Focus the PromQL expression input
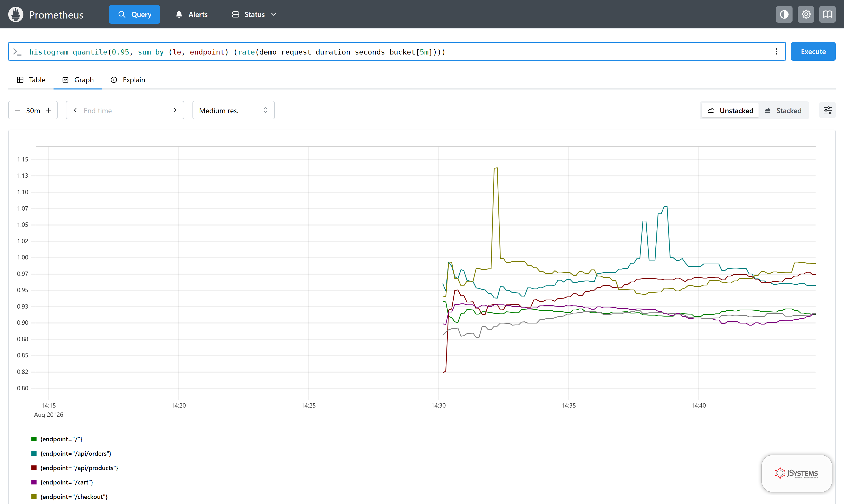Viewport: 844px width, 504px height. tap(397, 52)
